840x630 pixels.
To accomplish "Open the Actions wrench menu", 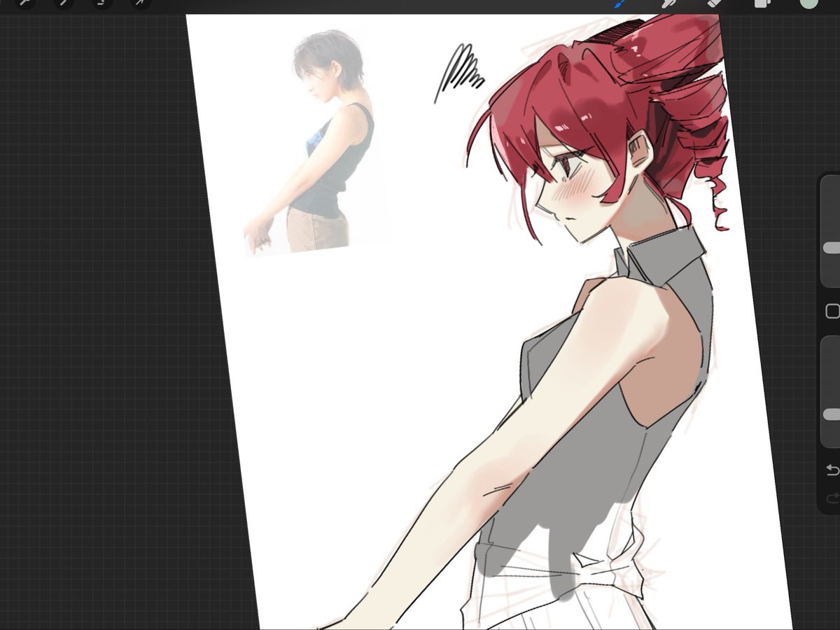I will tap(26, 3).
